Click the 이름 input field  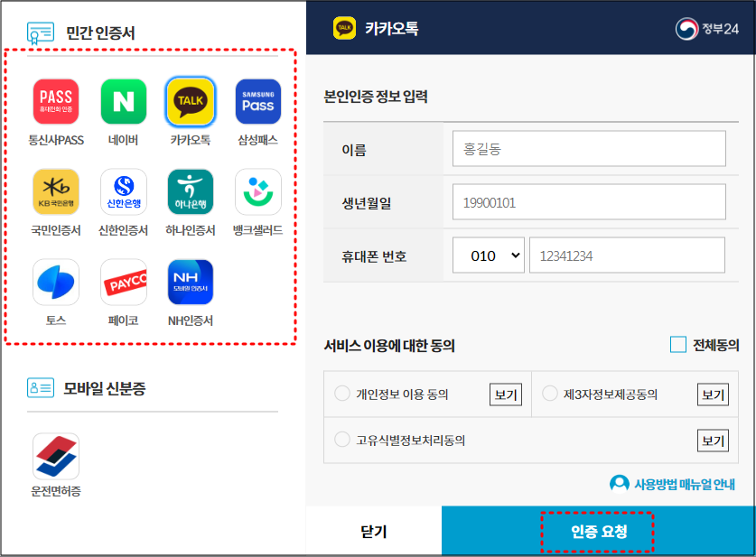[x=589, y=148]
